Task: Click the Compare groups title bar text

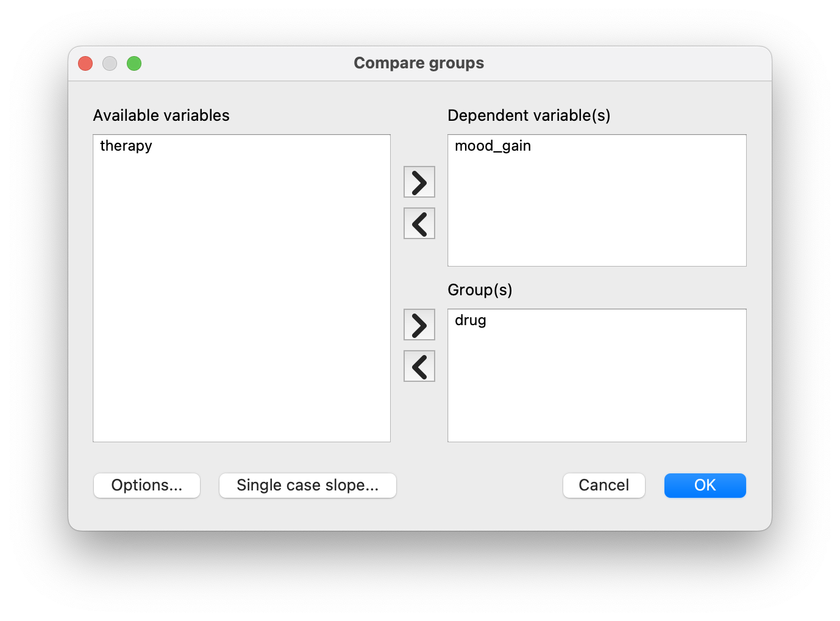Action: 419,63
